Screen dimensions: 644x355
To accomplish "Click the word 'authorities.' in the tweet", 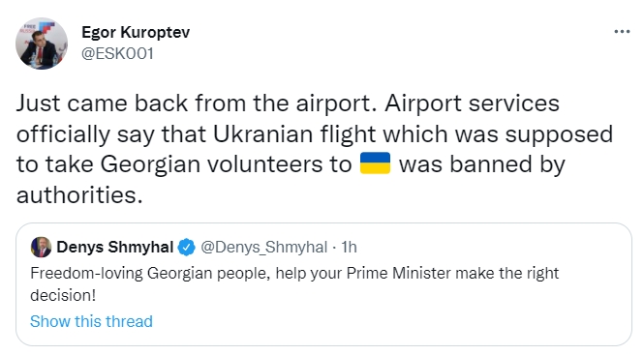I will pyautogui.click(x=79, y=194).
